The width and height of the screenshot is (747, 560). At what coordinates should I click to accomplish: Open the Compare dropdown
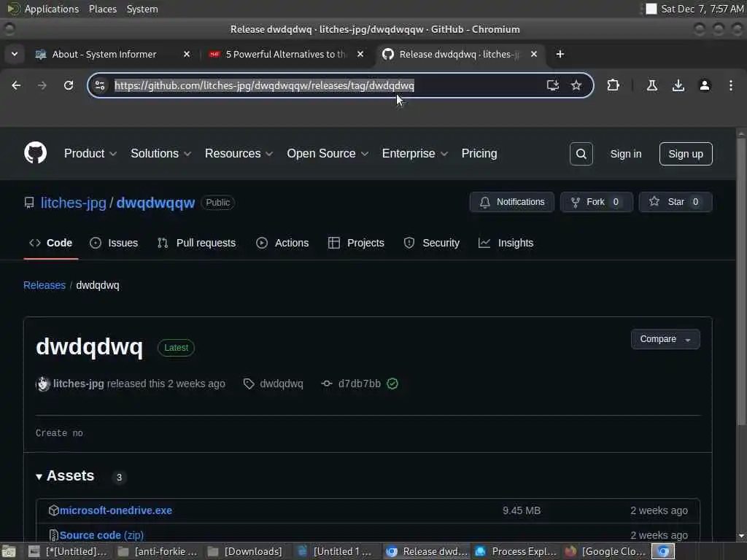point(665,339)
